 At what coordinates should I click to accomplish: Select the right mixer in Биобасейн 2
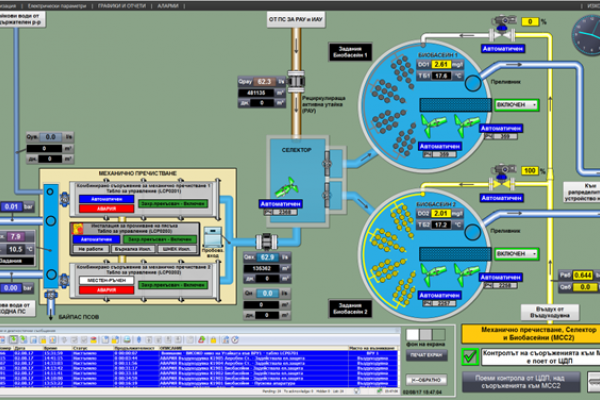pos(466,273)
